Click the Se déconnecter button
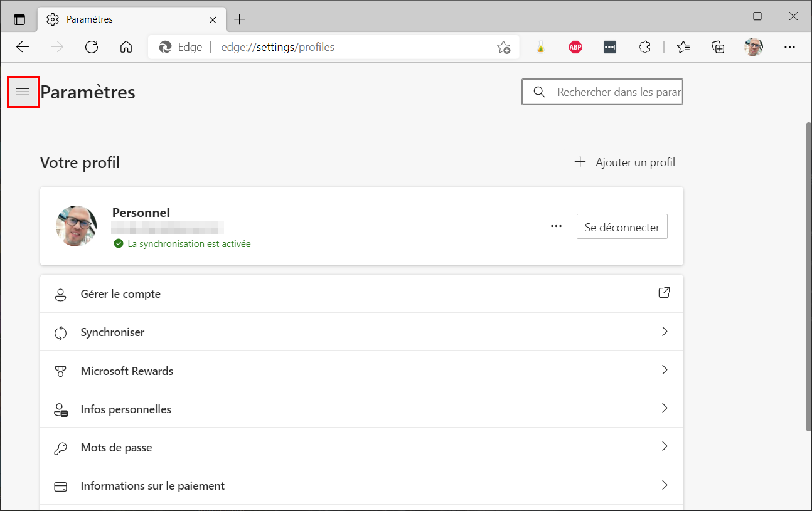This screenshot has height=511, width=812. click(x=622, y=227)
